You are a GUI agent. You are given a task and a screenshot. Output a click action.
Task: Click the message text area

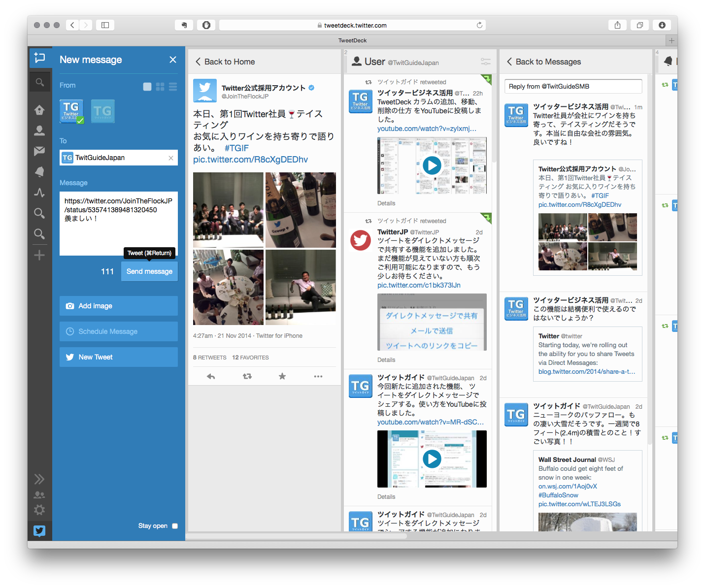(x=119, y=224)
